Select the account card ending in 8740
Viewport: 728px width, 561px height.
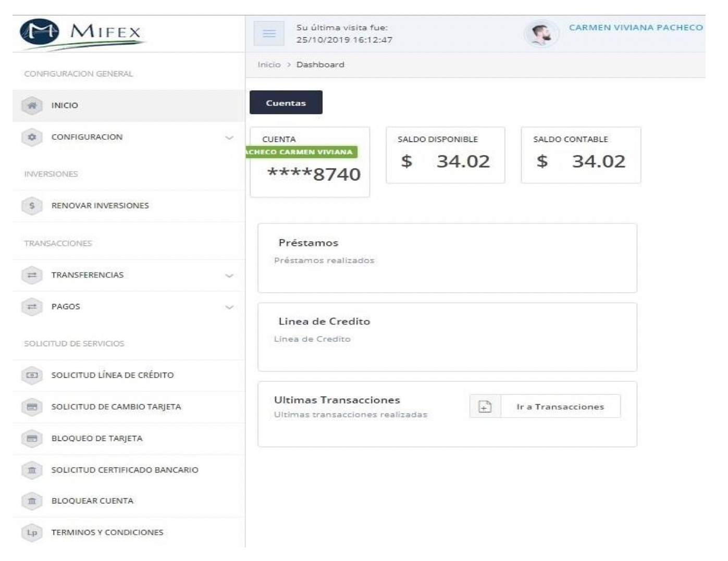tap(310, 163)
